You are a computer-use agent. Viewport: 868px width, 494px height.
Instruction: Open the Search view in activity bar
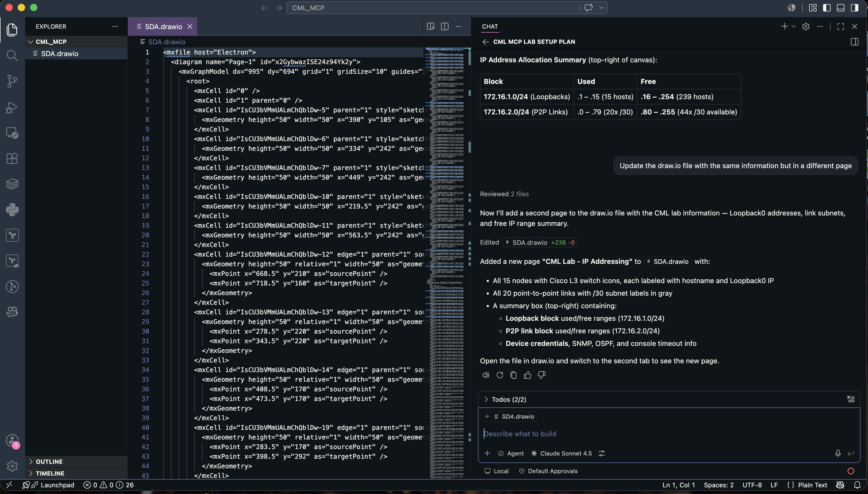click(12, 55)
